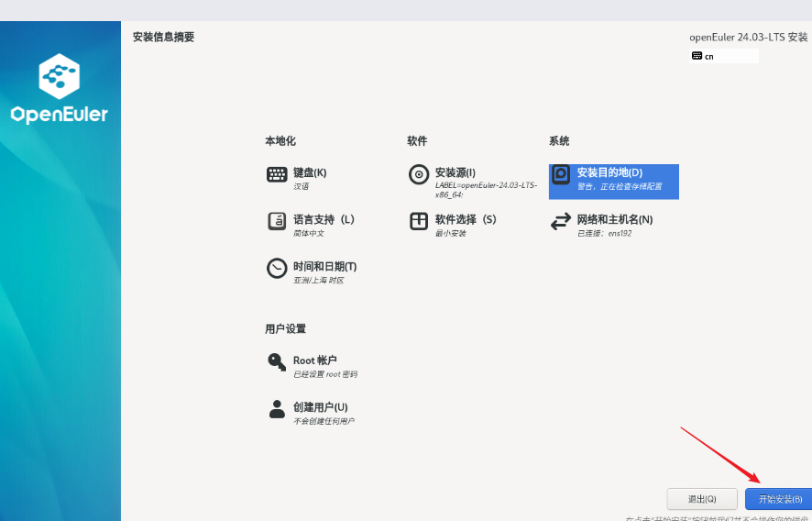Click the 系统 section heading

coord(559,141)
